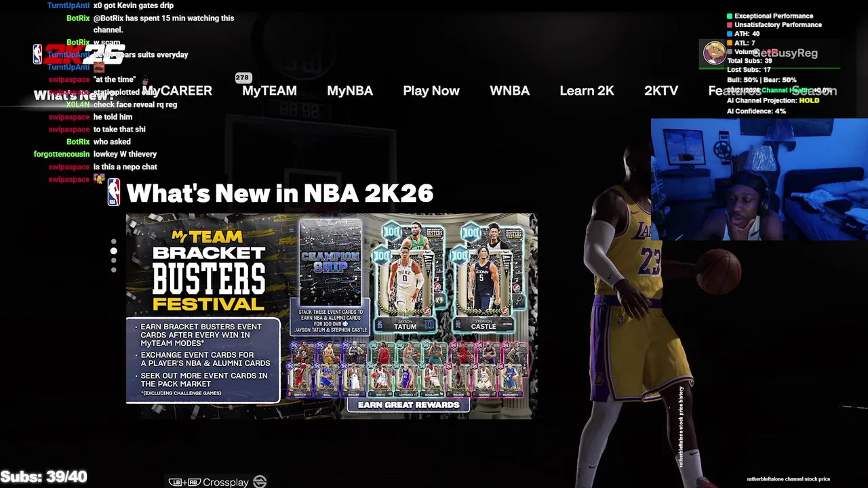Click the Earn Great Rewards label
Screen dimensions: 868x488
(408, 405)
